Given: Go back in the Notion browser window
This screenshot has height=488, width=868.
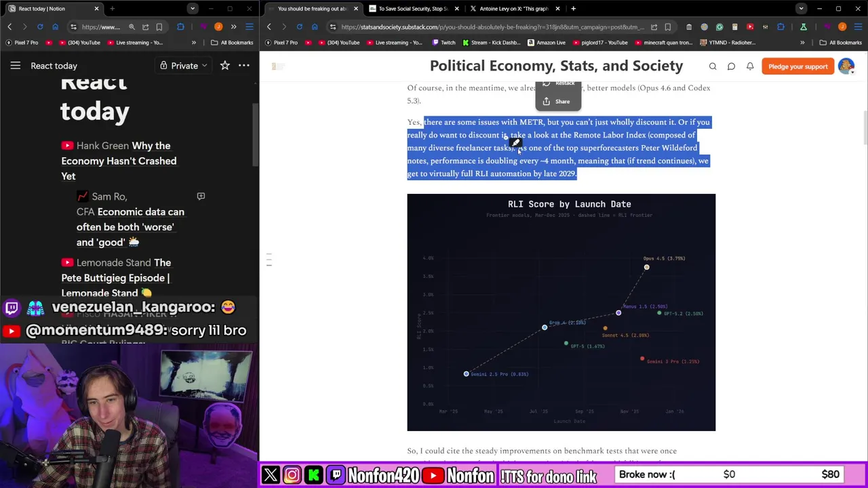Looking at the screenshot, I should pos(10,27).
